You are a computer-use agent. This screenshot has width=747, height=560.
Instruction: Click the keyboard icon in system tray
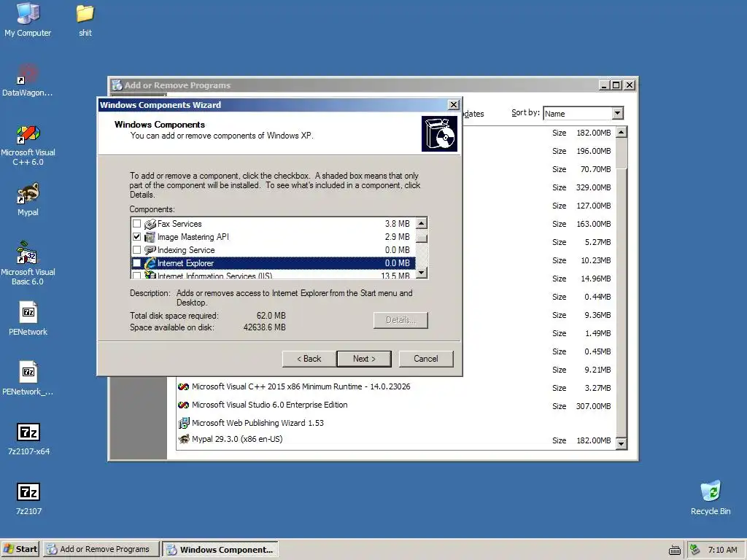[x=675, y=550]
